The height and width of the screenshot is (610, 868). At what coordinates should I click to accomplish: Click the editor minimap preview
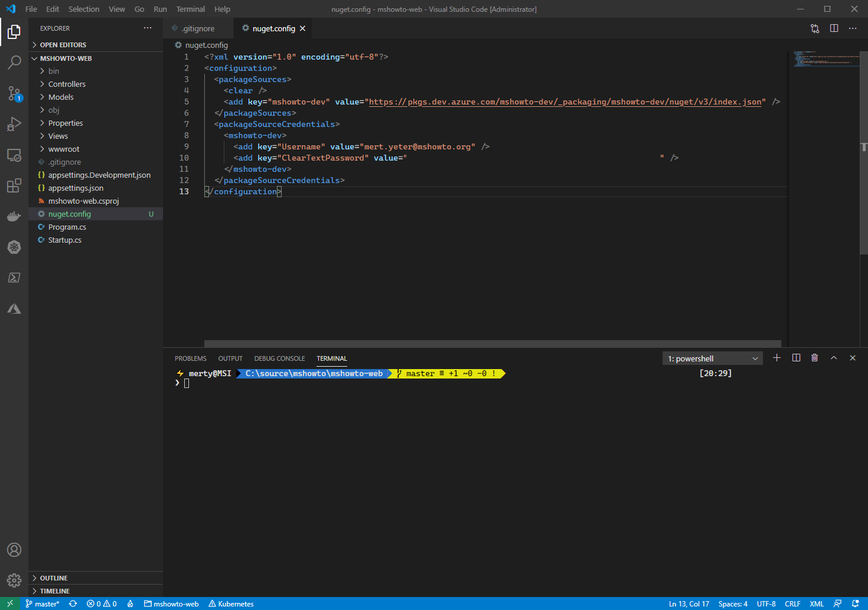(826, 59)
